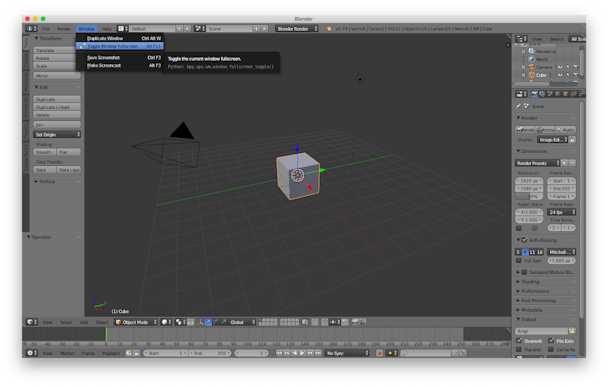Adjust the resolution percentage slider
Viewport: 608px width, 387px height.
tap(529, 197)
